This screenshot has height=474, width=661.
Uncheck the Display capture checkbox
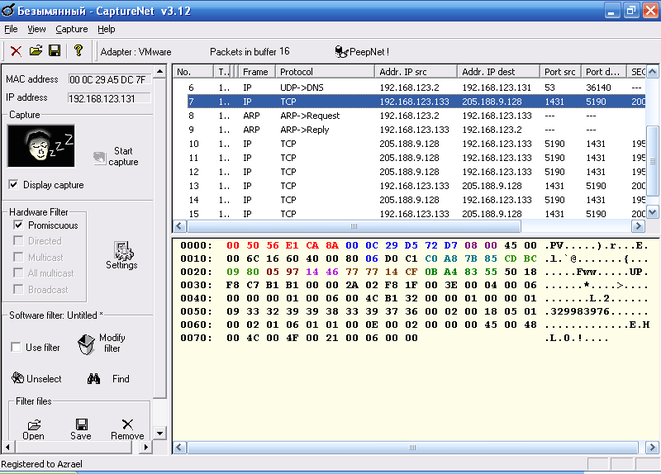(x=14, y=185)
